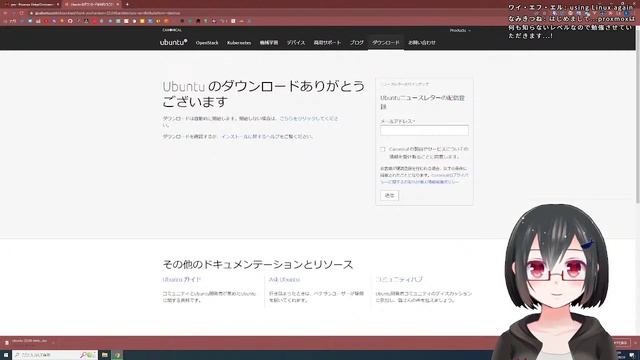Image resolution: width=640 pixels, height=360 pixels.
Task: Open the Windows Start menu
Action: (6, 355)
